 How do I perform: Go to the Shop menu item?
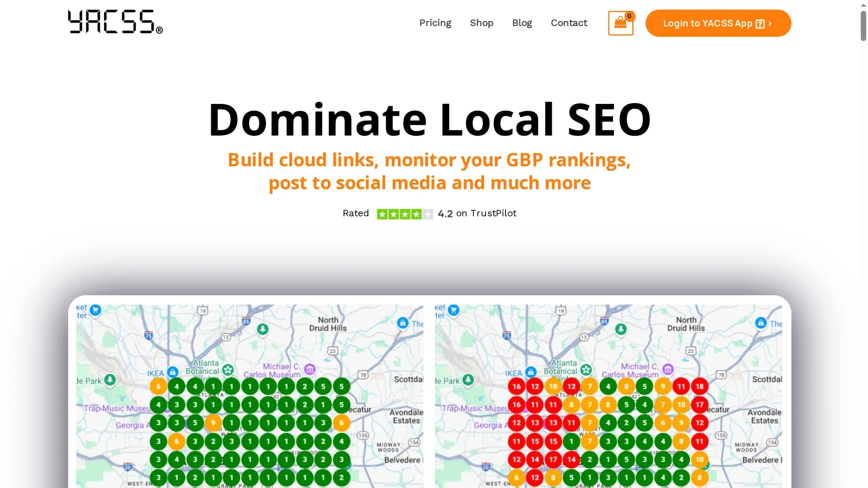(481, 23)
